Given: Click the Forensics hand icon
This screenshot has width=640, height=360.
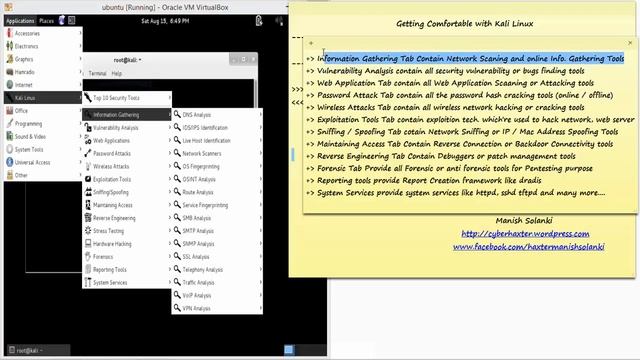Looking at the screenshot, I should click(x=88, y=257).
